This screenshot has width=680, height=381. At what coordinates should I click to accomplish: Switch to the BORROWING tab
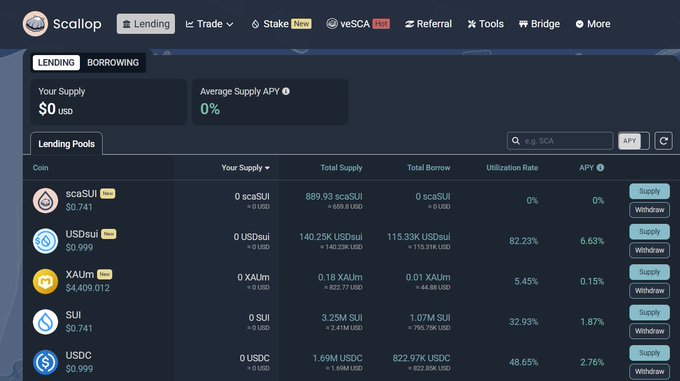113,62
